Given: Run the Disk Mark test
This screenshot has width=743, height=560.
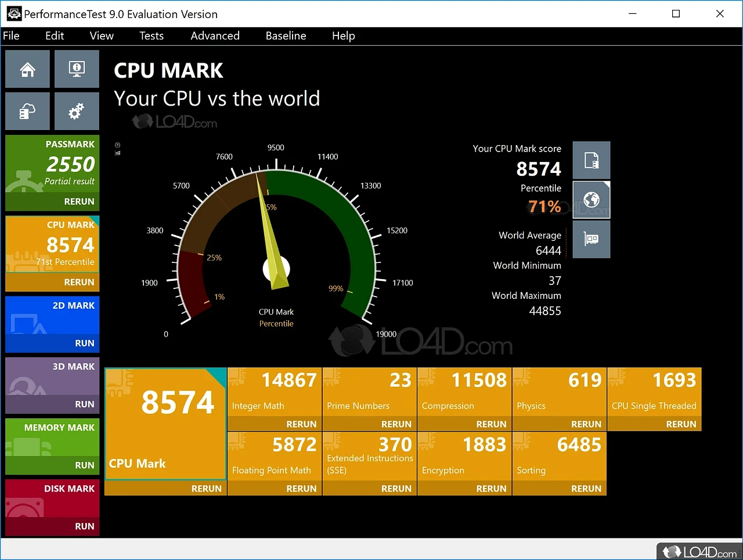Looking at the screenshot, I should tap(84, 526).
